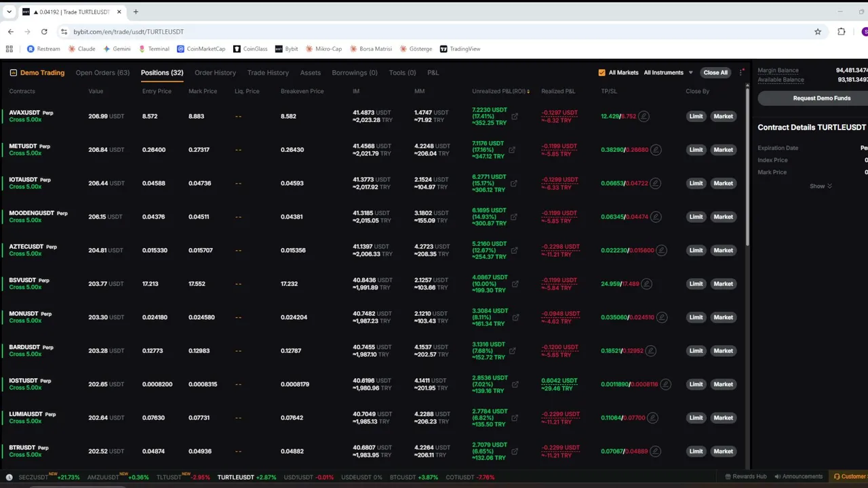
Task: Request Demo Funds
Action: [812, 98]
